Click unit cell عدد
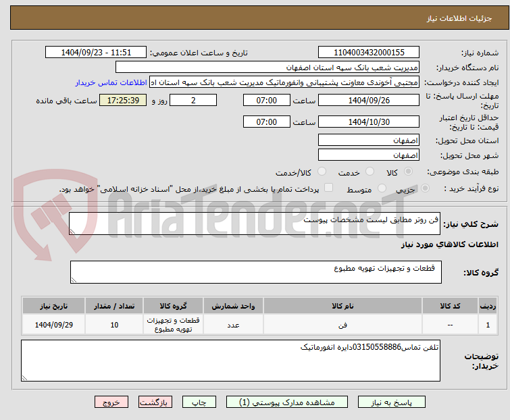The height and width of the screenshot is (420, 510). tap(233, 324)
